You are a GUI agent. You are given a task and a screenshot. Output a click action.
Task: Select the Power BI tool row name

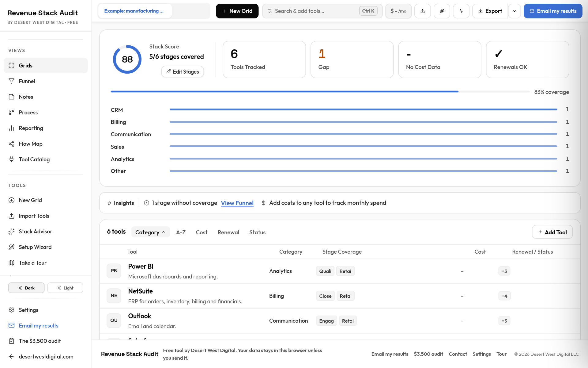(141, 266)
